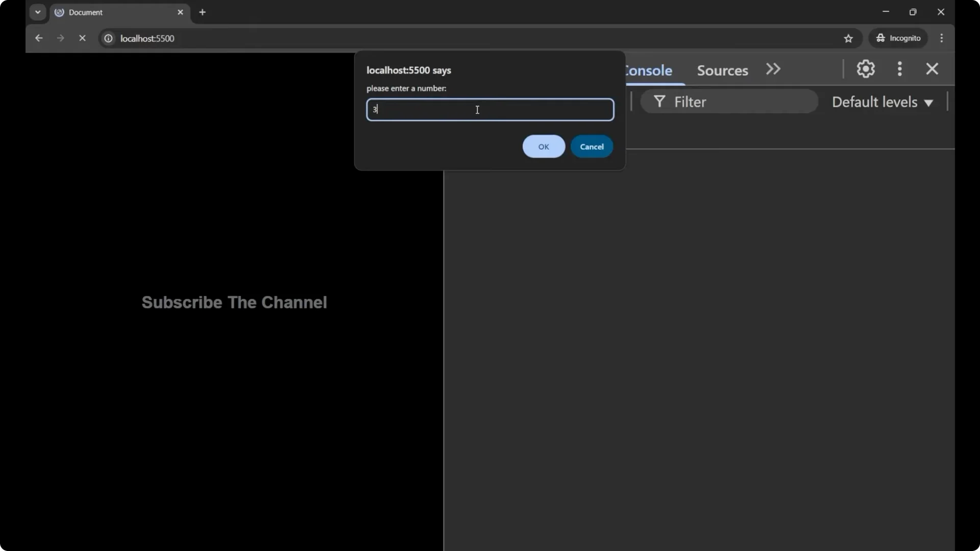Open the Default levels dropdown
This screenshot has width=980, height=551.
[883, 102]
